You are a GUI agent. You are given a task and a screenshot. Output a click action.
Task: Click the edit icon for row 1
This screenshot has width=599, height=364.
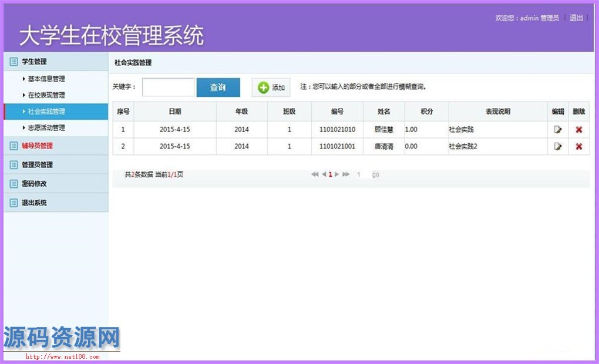(558, 130)
